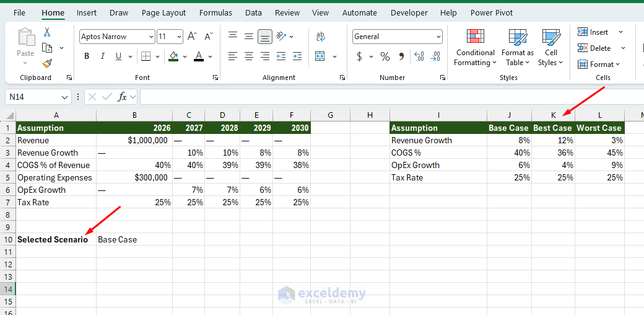Click the Middle Align icon

(248, 36)
